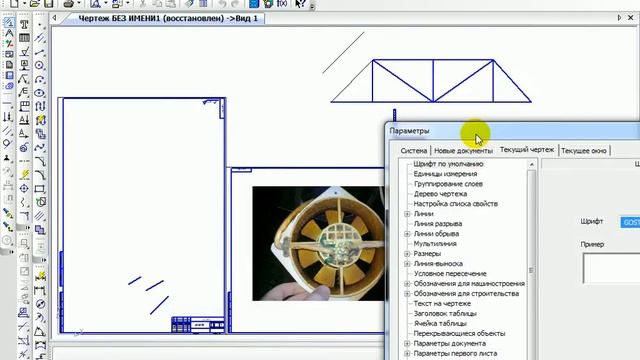Open the Print dropdown arrow
Screen dimensions: 640x360
coord(79,3)
